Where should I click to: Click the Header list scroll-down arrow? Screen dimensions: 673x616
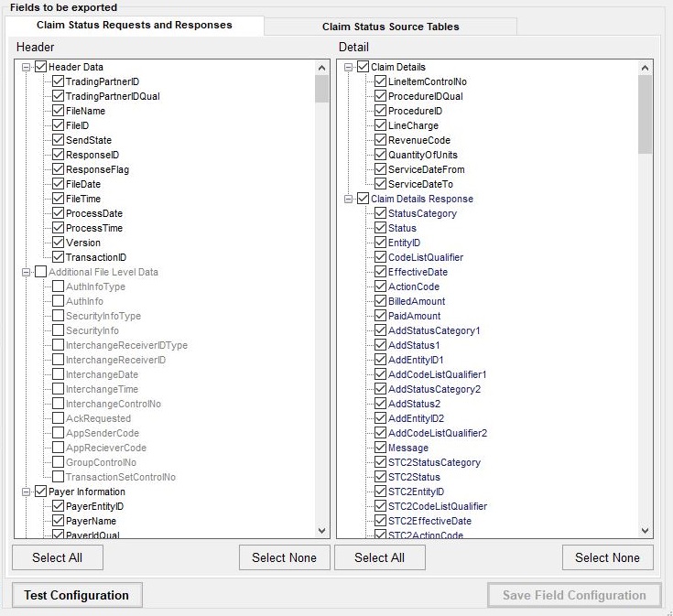(322, 531)
